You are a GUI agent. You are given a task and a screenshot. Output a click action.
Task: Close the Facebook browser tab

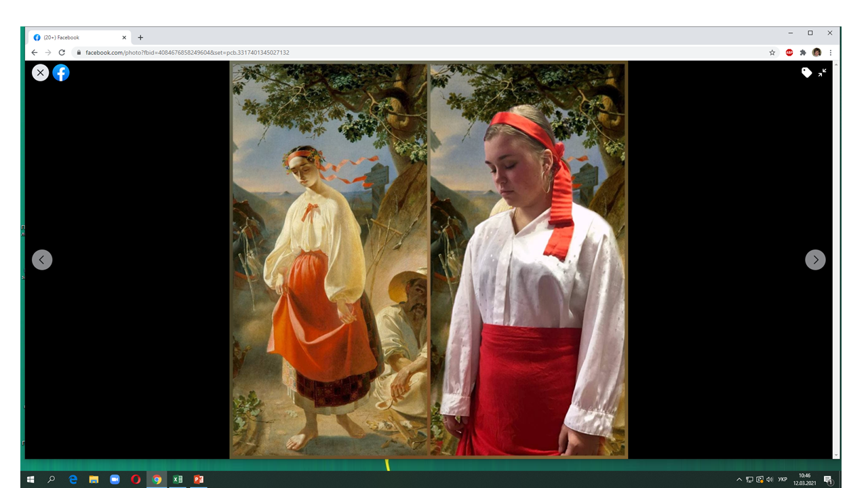(124, 38)
